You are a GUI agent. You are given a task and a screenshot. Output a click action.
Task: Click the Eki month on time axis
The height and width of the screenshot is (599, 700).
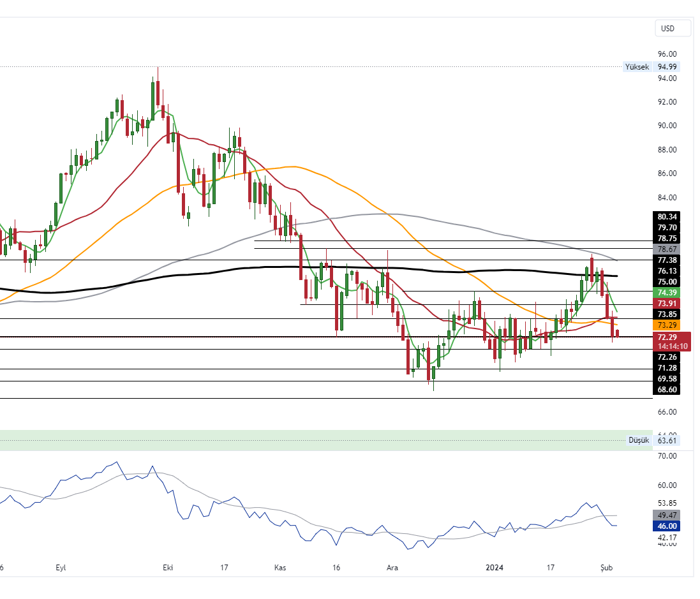tap(168, 567)
